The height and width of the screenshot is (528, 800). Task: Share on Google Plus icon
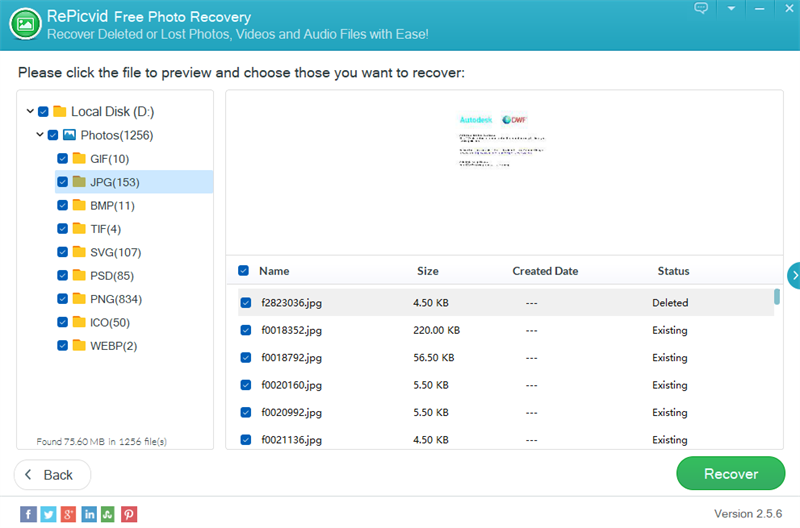pos(68,514)
